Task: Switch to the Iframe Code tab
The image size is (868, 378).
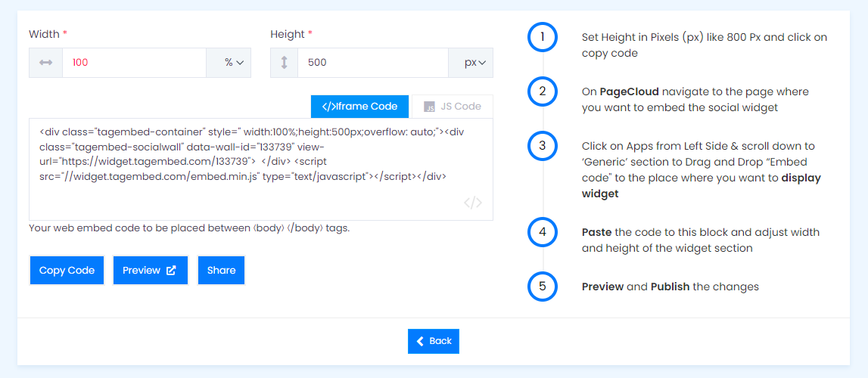Action: 359,107
